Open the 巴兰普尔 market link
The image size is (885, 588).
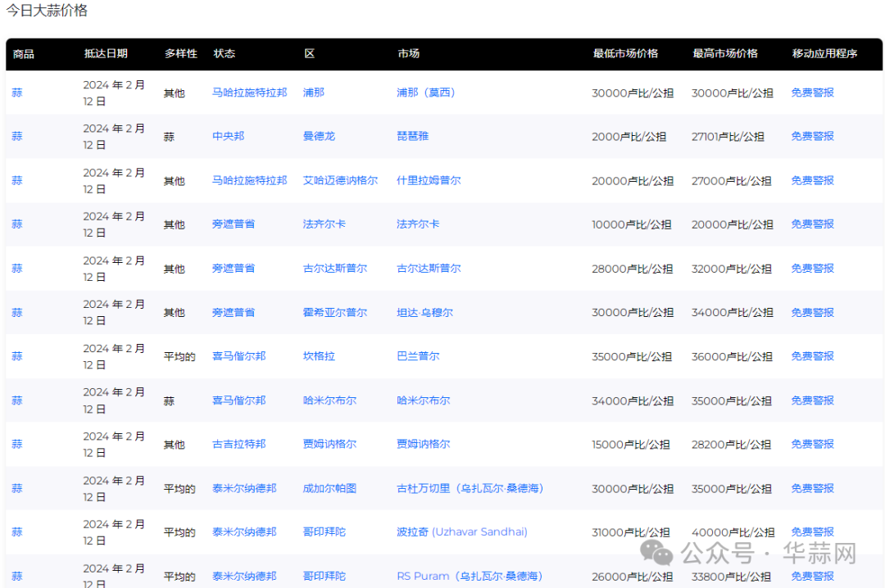418,356
